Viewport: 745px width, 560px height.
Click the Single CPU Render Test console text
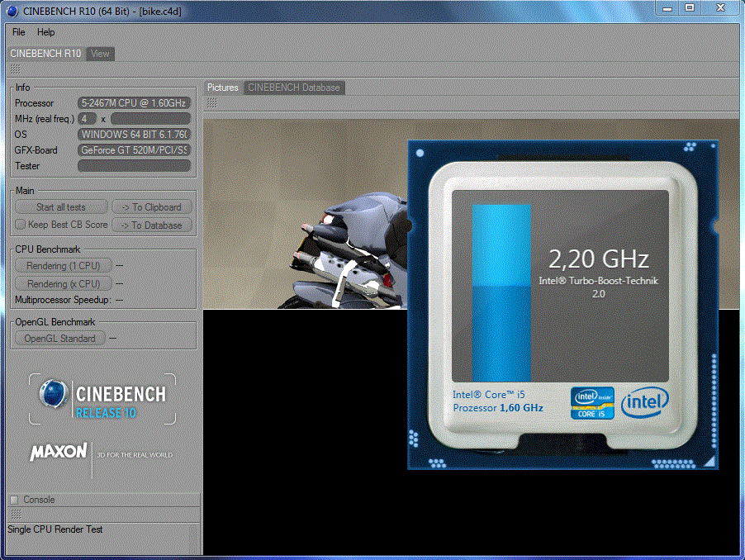55,529
